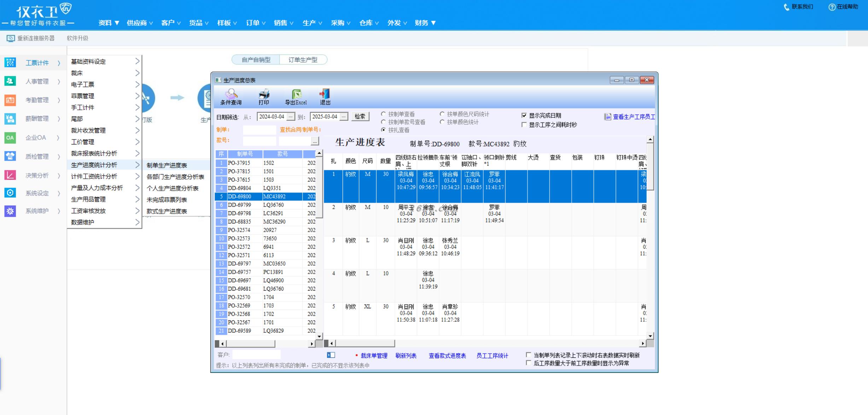Open the 考勤管理 sidebar icon

(x=10, y=100)
